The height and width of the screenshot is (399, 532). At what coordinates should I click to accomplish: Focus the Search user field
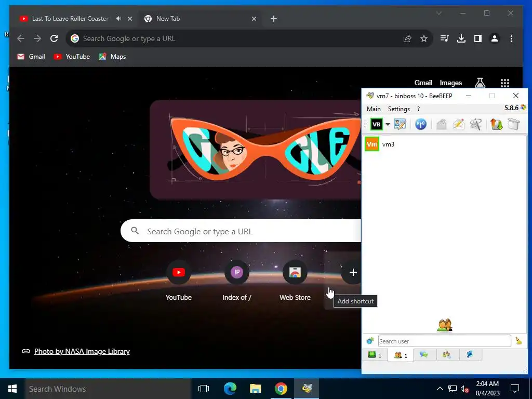(444, 341)
